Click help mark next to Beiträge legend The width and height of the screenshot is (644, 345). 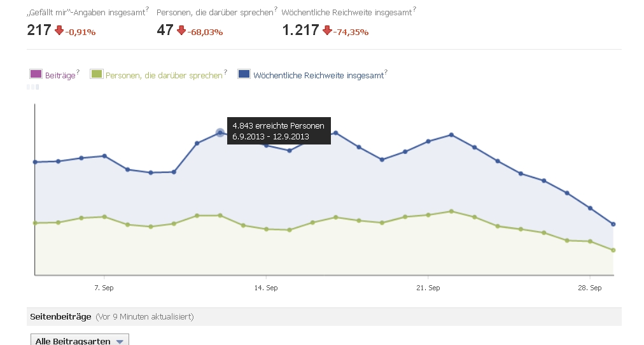(x=78, y=72)
